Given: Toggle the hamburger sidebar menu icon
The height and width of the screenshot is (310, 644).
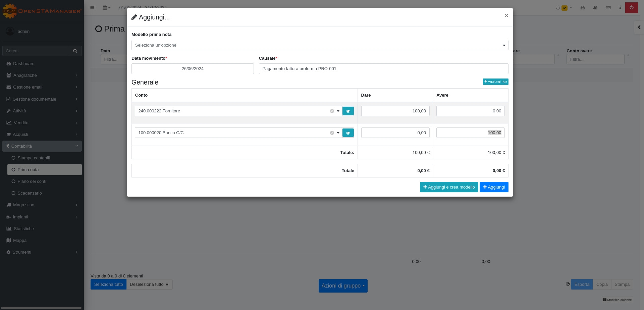Looking at the screenshot, I should click(x=92, y=7).
